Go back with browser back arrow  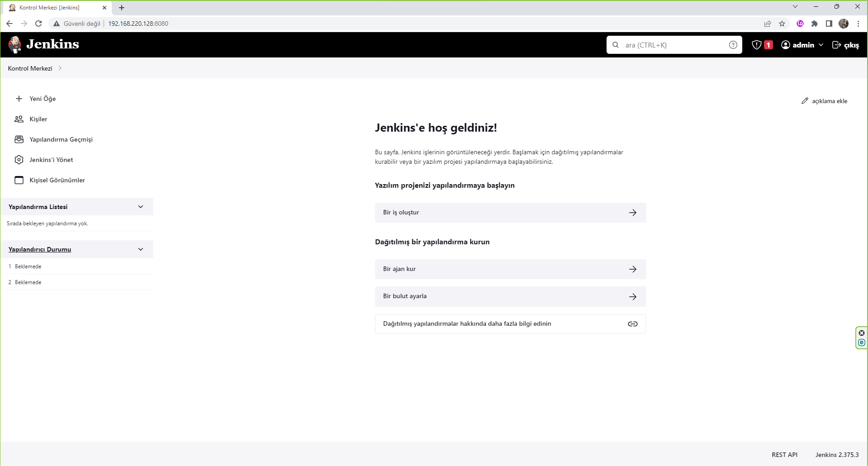[9, 24]
